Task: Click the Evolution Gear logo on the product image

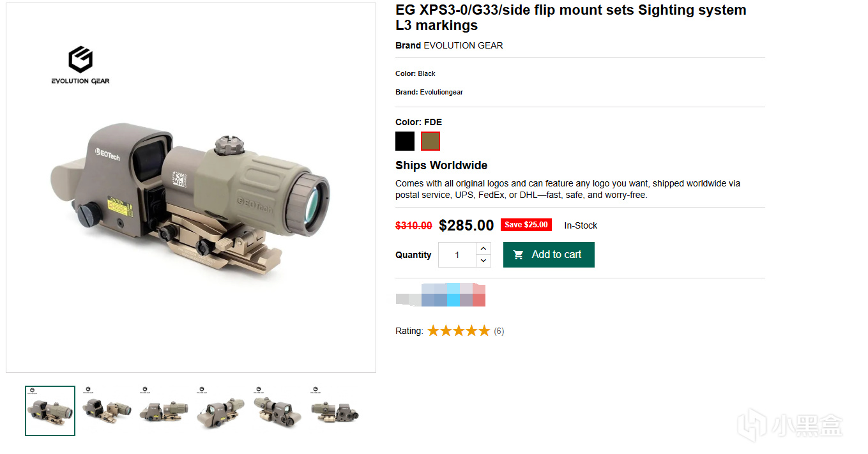Action: (80, 65)
